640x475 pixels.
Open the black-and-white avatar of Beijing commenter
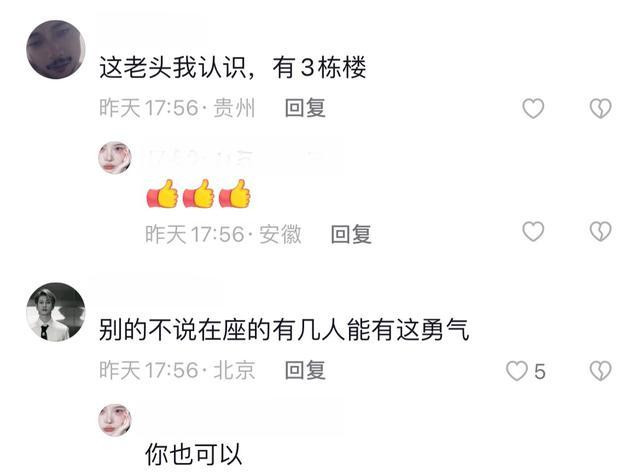pos(56,312)
